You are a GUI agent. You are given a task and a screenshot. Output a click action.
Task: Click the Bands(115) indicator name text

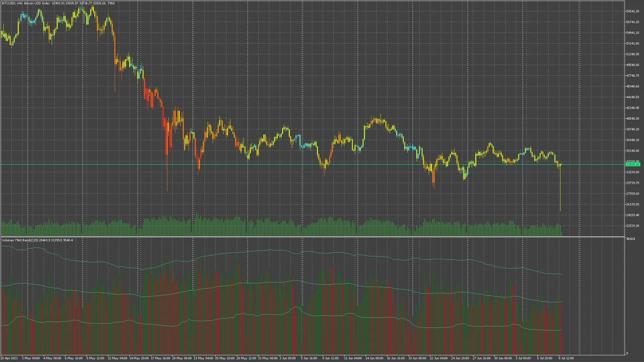[x=29, y=240]
